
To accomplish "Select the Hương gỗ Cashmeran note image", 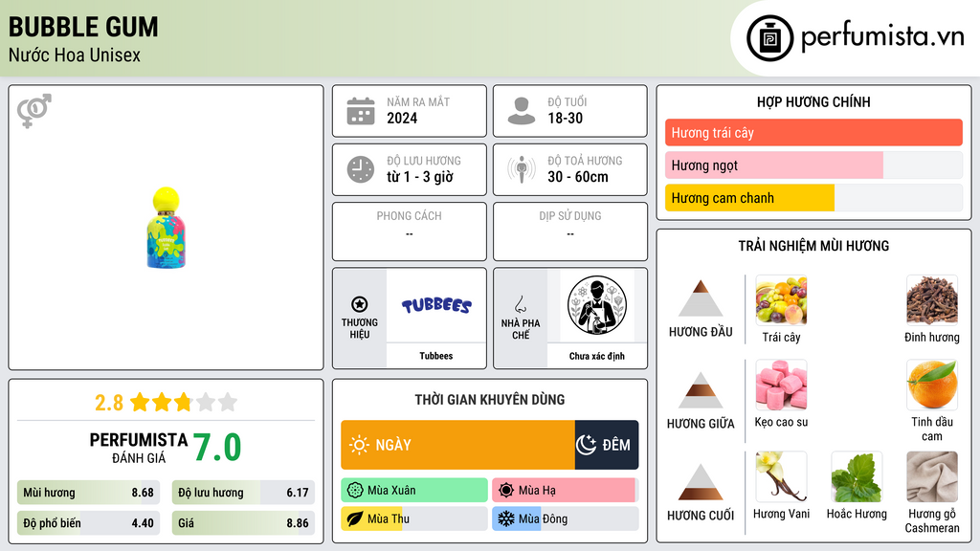I will pyautogui.click(x=932, y=476).
